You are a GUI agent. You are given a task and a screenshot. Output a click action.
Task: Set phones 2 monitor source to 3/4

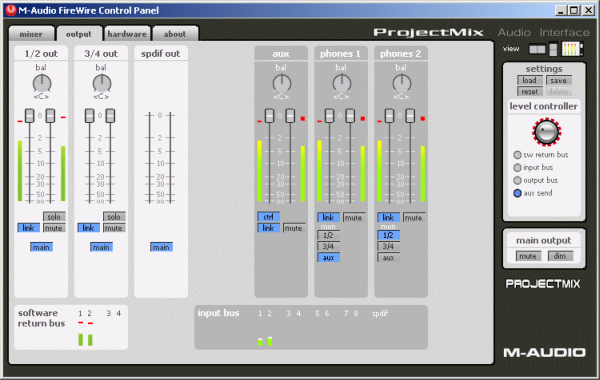(388, 246)
